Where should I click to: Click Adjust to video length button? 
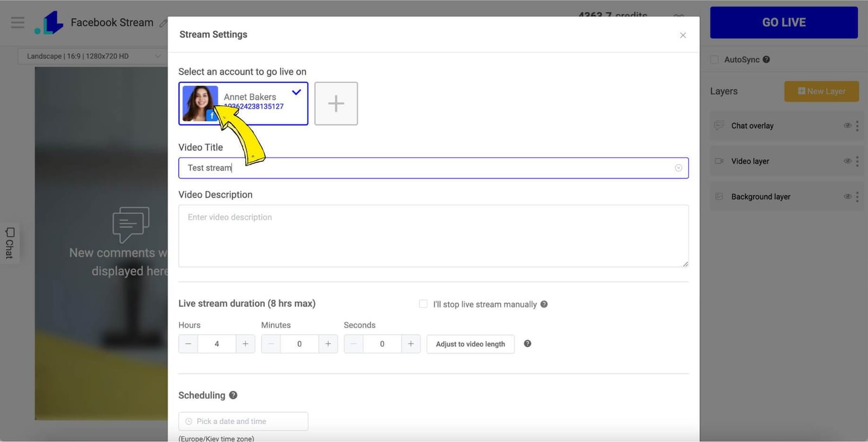(x=470, y=344)
